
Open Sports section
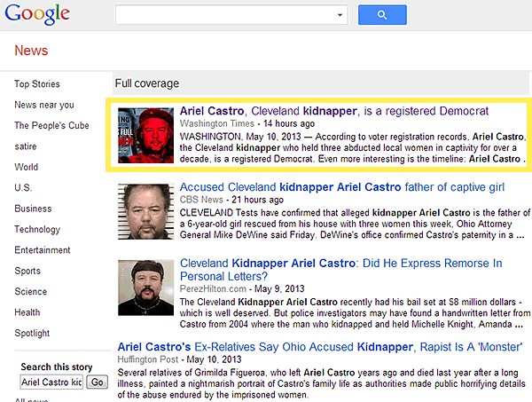27,271
